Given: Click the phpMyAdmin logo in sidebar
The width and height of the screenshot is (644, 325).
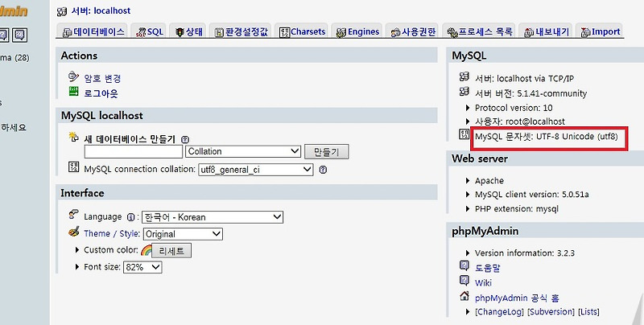Looking at the screenshot, I should pyautogui.click(x=14, y=11).
